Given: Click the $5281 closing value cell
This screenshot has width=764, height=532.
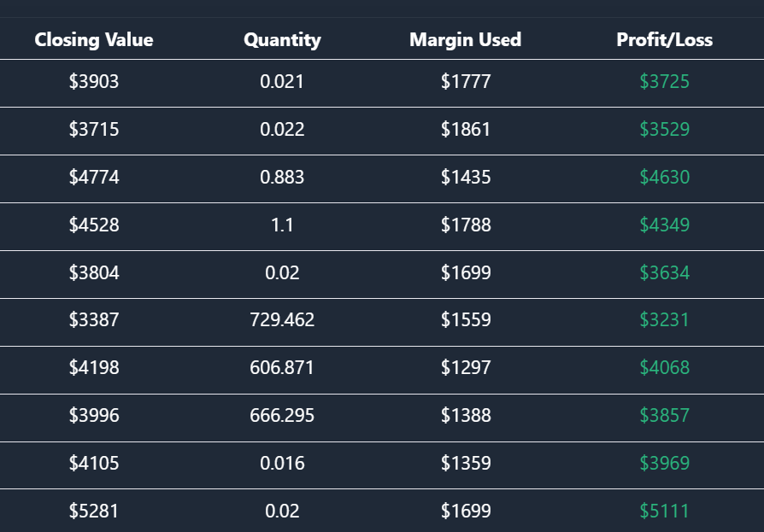Looking at the screenshot, I should (94, 512).
